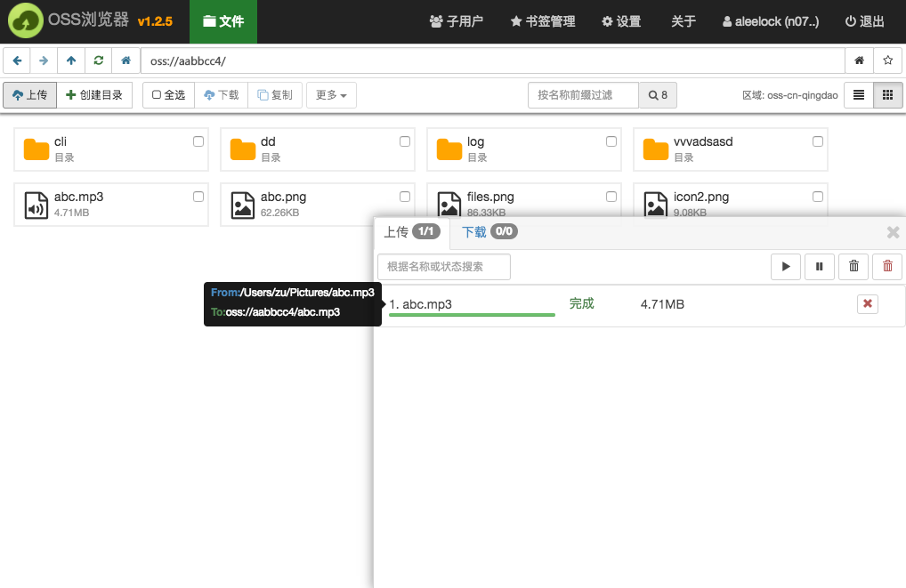Toggle the 全选 select-all checkbox
This screenshot has width=906, height=588.
(x=167, y=94)
